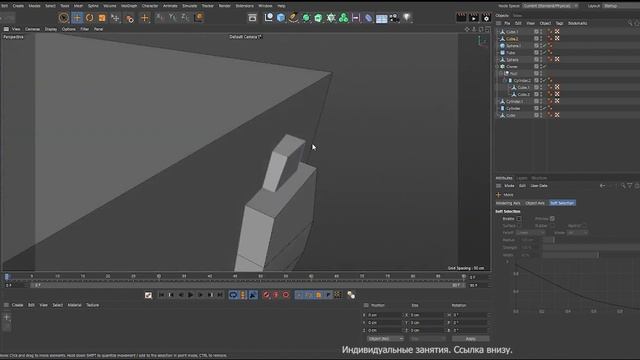Open the Object (Rel) dropdown
Image resolution: width=640 pixels, height=360 pixels.
click(385, 339)
